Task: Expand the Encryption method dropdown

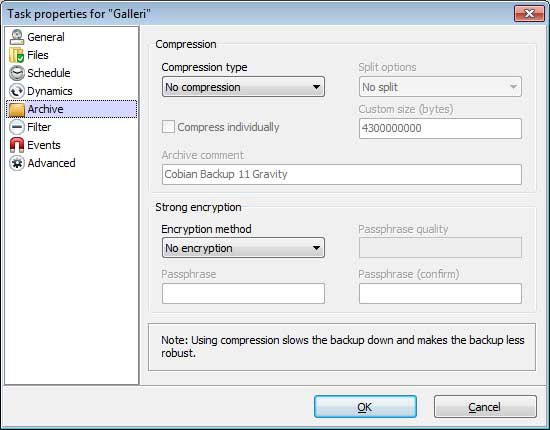Action: click(243, 248)
